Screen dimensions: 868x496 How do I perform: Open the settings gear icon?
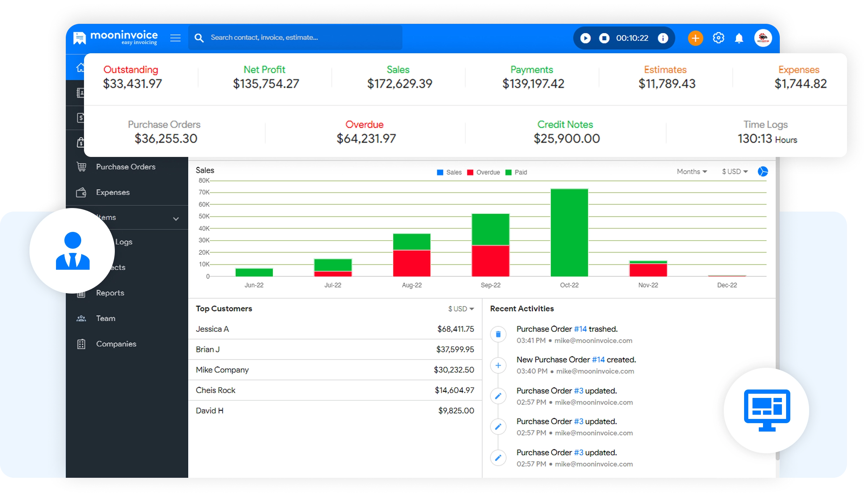point(719,38)
